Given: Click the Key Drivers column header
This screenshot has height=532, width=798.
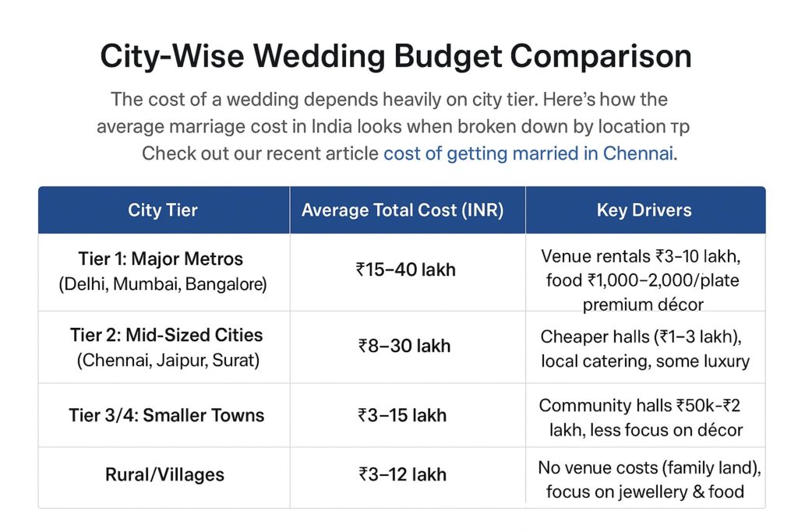Looking at the screenshot, I should [644, 210].
